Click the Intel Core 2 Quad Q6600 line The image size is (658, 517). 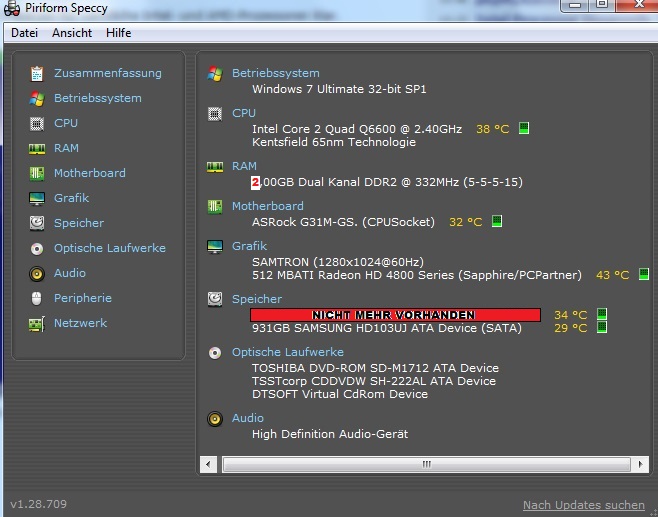point(357,129)
